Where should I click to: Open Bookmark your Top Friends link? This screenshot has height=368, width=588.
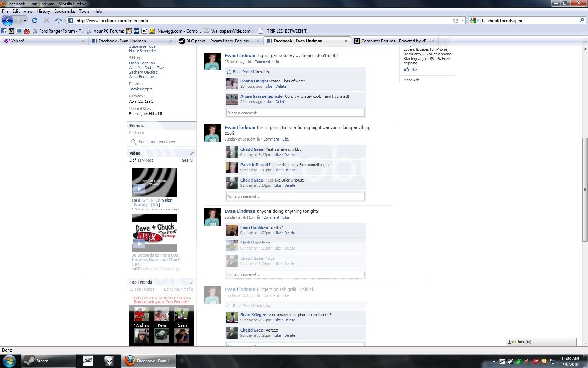click(161, 302)
